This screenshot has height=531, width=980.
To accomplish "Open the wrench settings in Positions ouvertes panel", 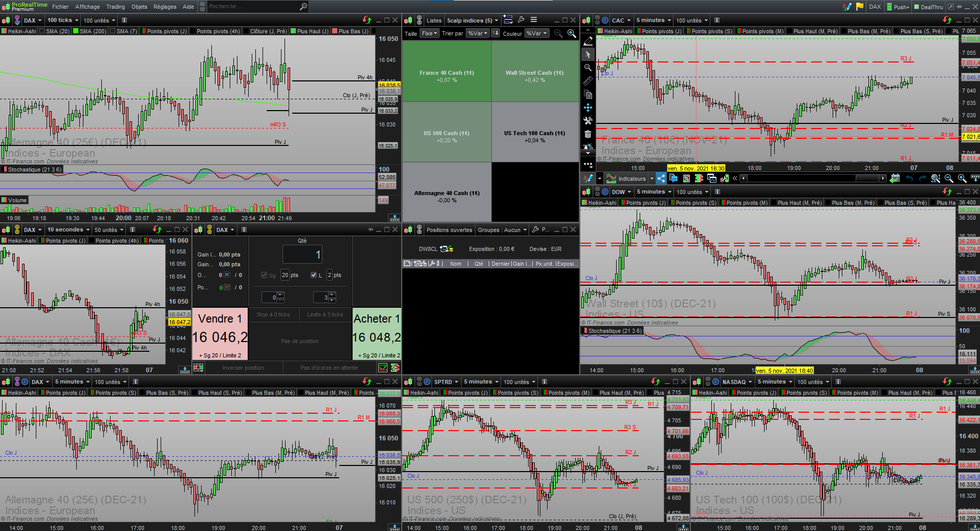I will click(535, 230).
